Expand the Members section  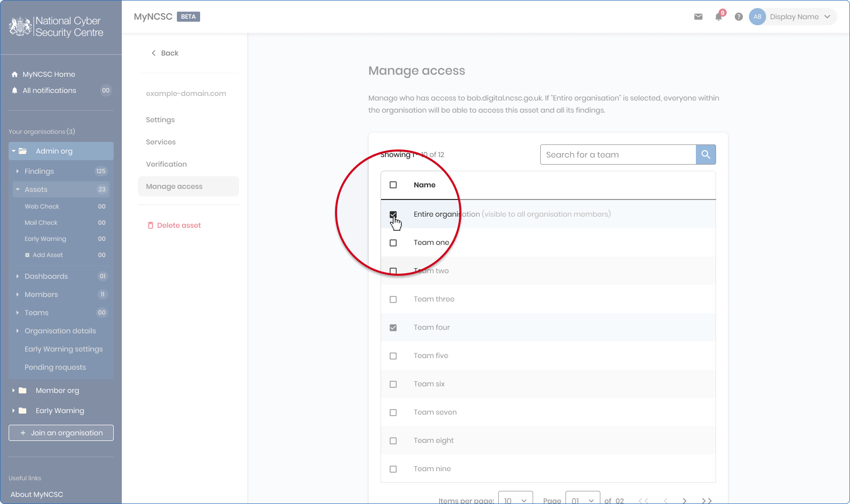(x=17, y=294)
